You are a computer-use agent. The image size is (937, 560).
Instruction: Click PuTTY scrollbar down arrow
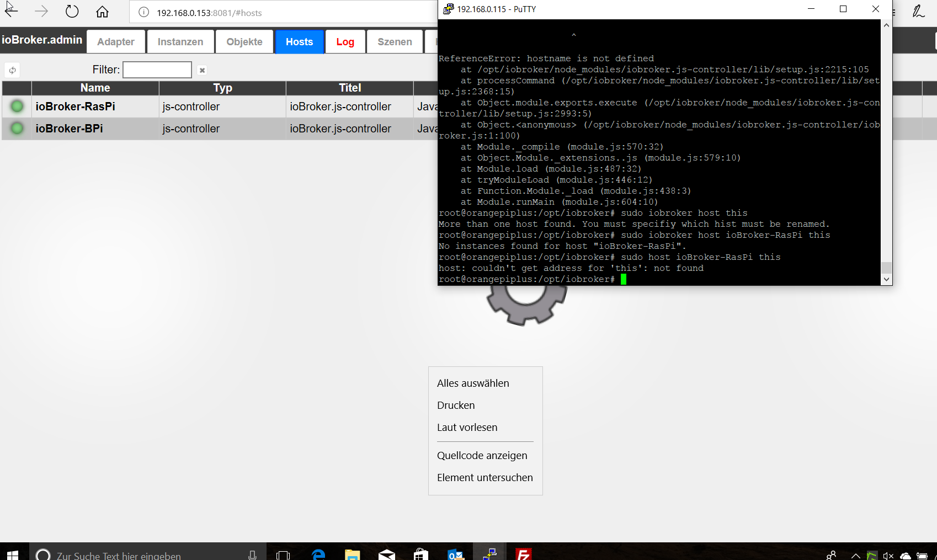pos(886,279)
